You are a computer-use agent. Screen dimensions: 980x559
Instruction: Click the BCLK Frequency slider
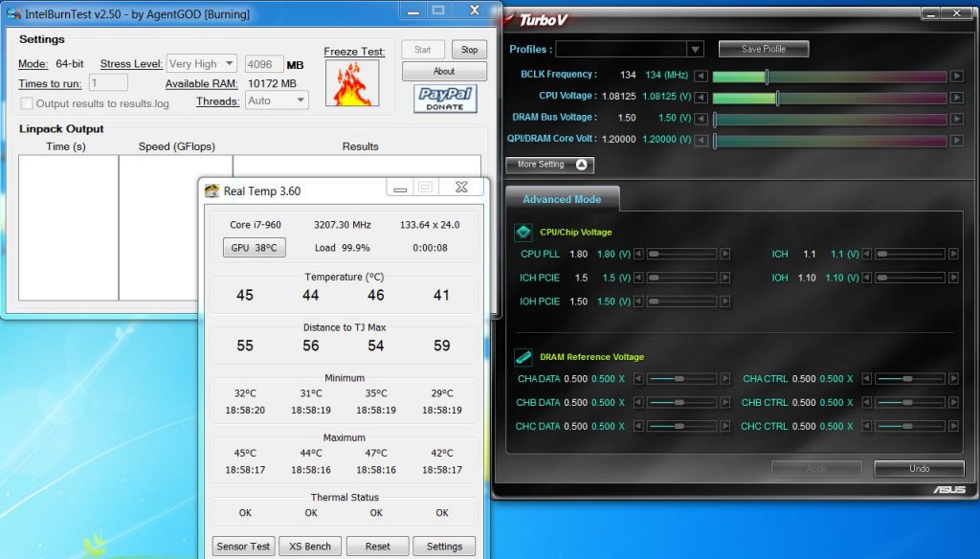pos(830,77)
